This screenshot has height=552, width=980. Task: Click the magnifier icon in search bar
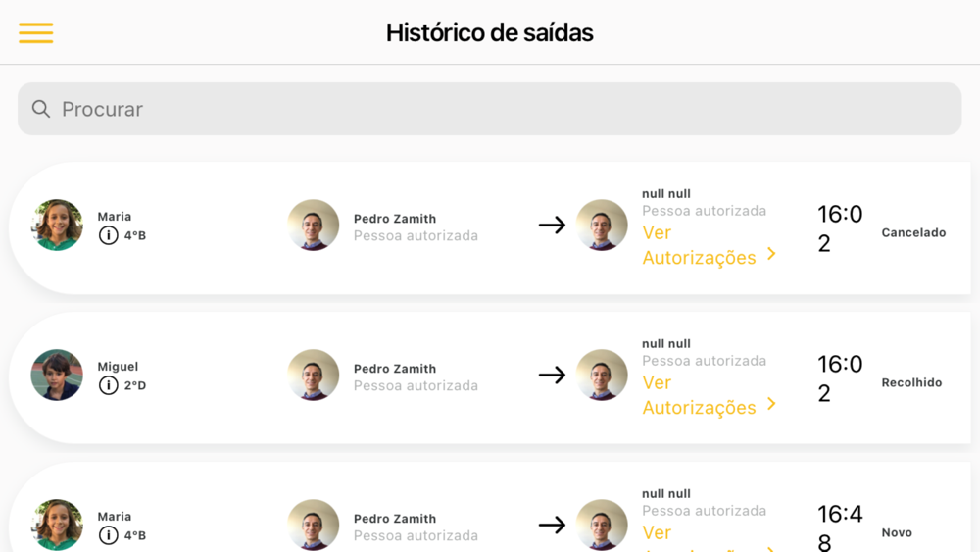point(41,109)
